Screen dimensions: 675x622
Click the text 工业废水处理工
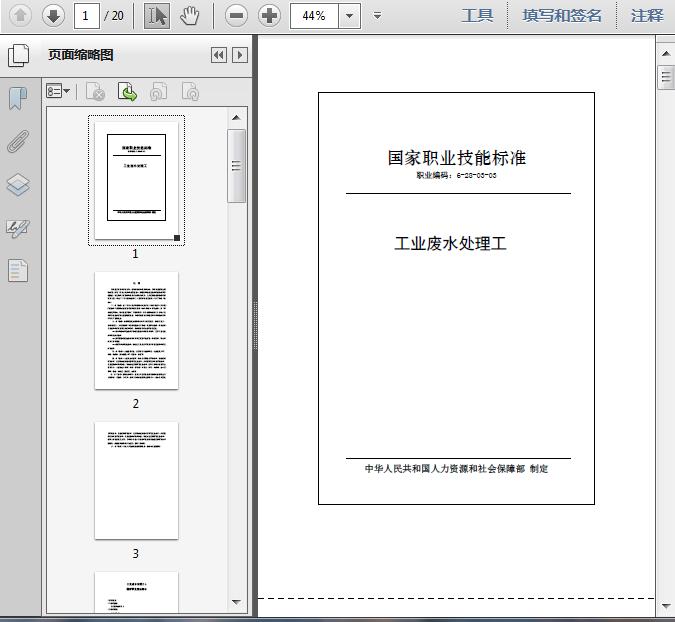[450, 244]
